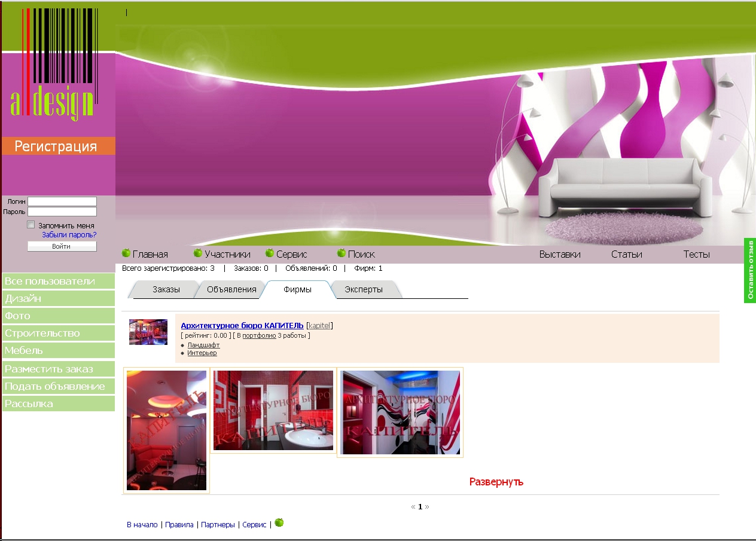
Task: Click the green apple icon beside Поиск
Action: [x=342, y=253]
